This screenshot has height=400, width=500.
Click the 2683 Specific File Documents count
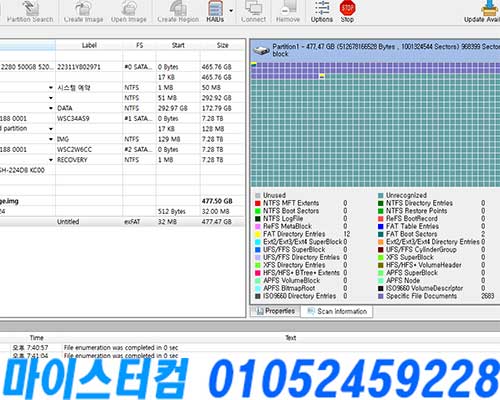(x=488, y=296)
